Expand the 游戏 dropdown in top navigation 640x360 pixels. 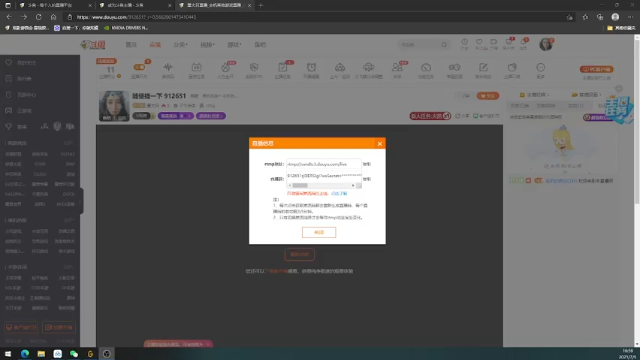[x=234, y=44]
